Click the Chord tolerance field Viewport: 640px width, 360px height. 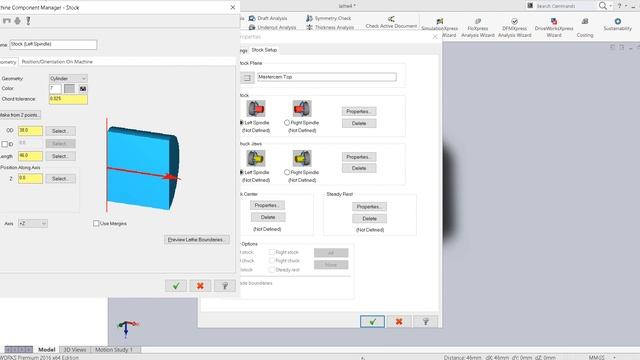pos(68,99)
